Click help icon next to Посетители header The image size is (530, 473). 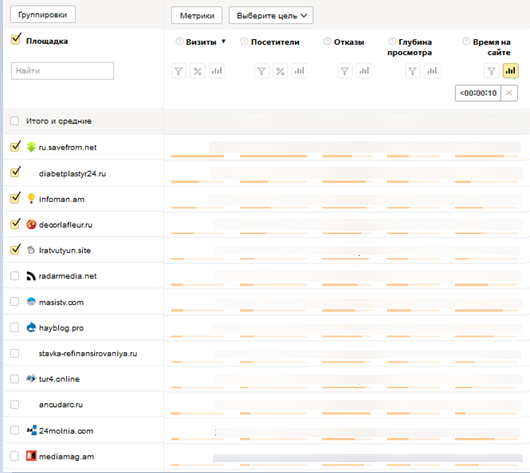(244, 42)
